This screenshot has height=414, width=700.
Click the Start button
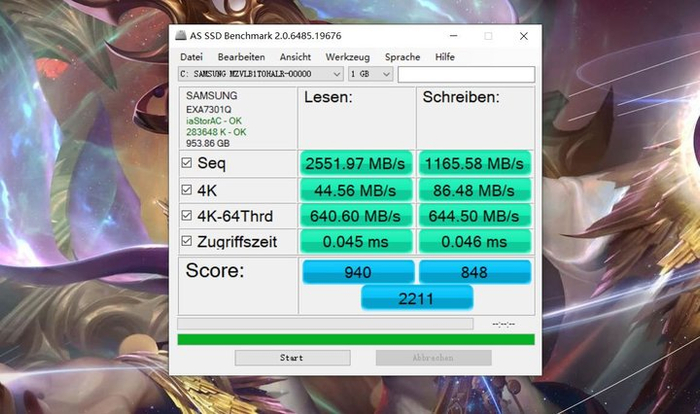tap(292, 358)
